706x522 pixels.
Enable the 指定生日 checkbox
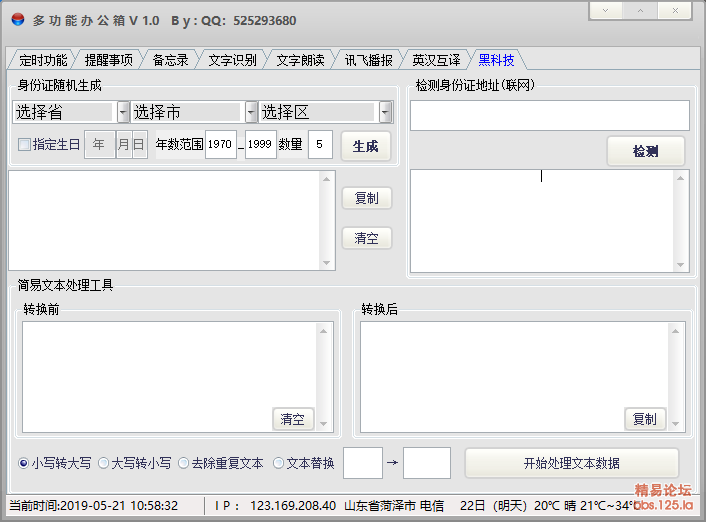tap(24, 145)
